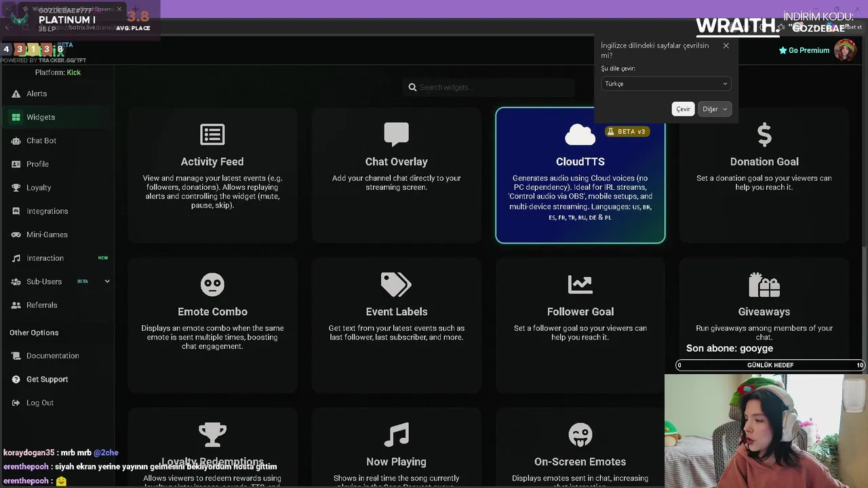The height and width of the screenshot is (488, 868).
Task: Open the Loyalty Redemptions trophy icon
Action: 212,434
